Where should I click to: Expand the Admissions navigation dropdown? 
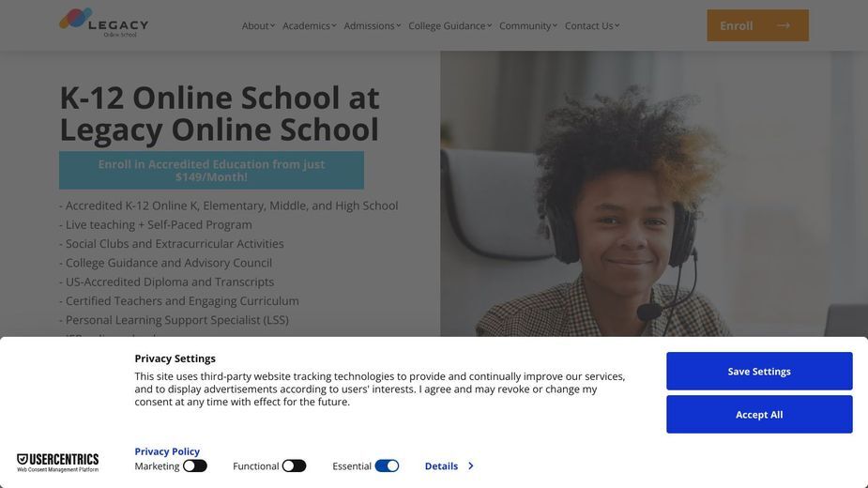click(x=372, y=25)
